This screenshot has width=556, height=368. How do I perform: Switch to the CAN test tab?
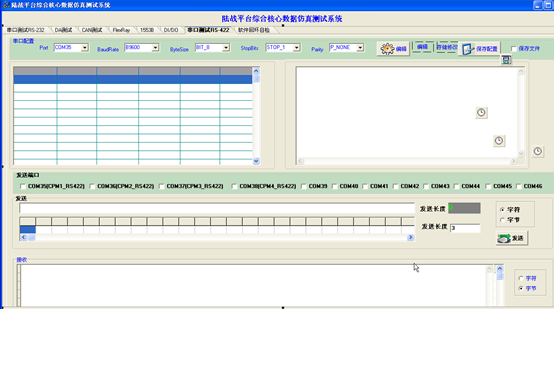click(92, 30)
